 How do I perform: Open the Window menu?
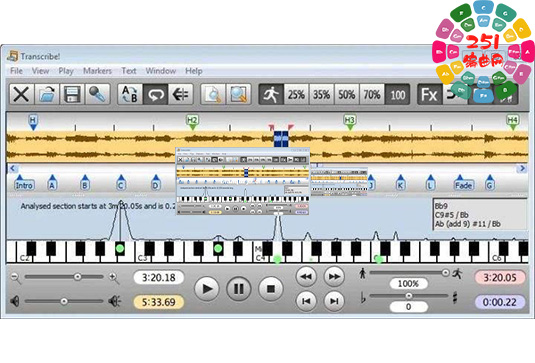click(x=161, y=71)
